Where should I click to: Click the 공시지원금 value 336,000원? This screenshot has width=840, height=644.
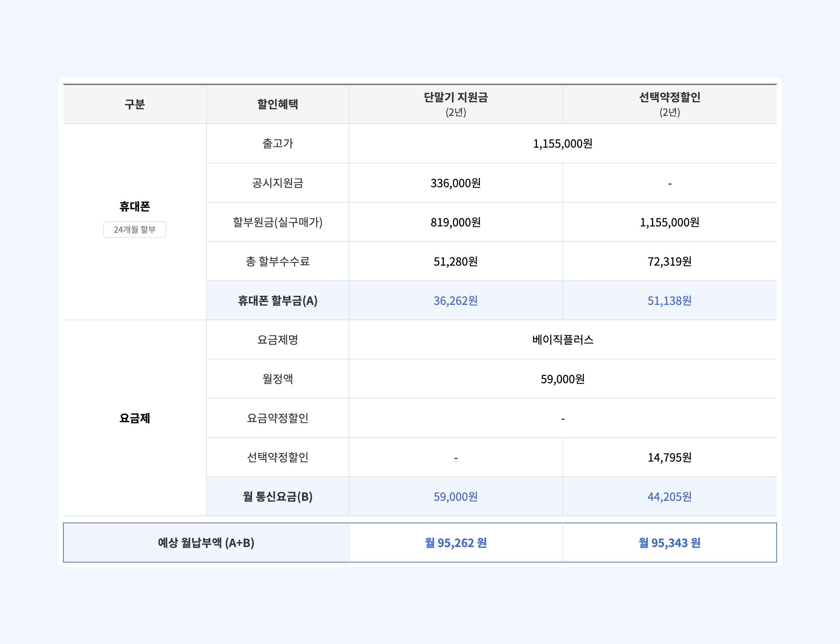tap(455, 183)
